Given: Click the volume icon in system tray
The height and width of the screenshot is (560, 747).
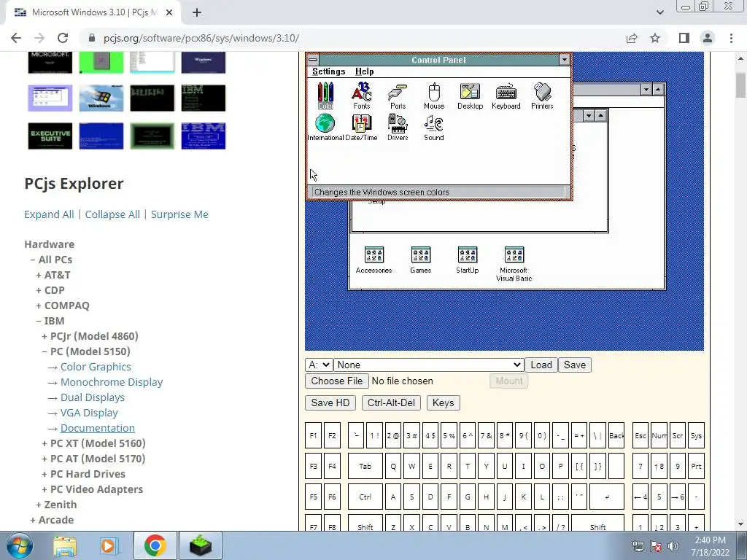Looking at the screenshot, I should [x=673, y=547].
